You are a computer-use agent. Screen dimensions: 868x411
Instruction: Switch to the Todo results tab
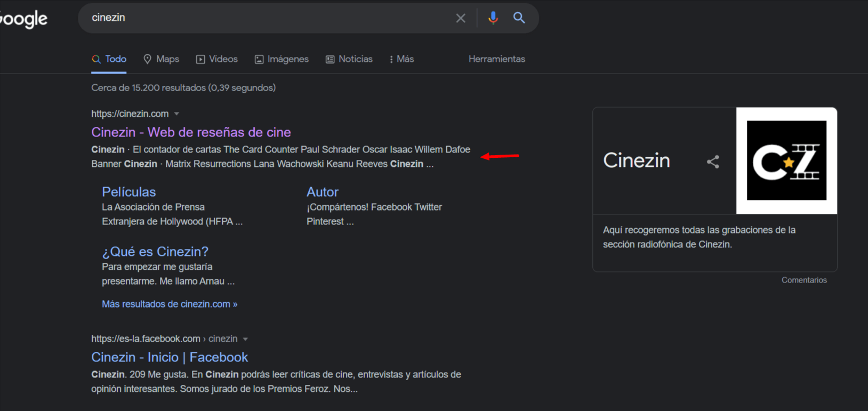(109, 59)
